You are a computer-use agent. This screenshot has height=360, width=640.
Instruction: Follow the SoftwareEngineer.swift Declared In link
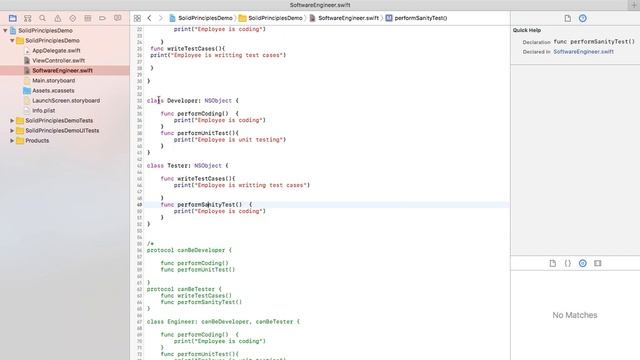point(583,52)
